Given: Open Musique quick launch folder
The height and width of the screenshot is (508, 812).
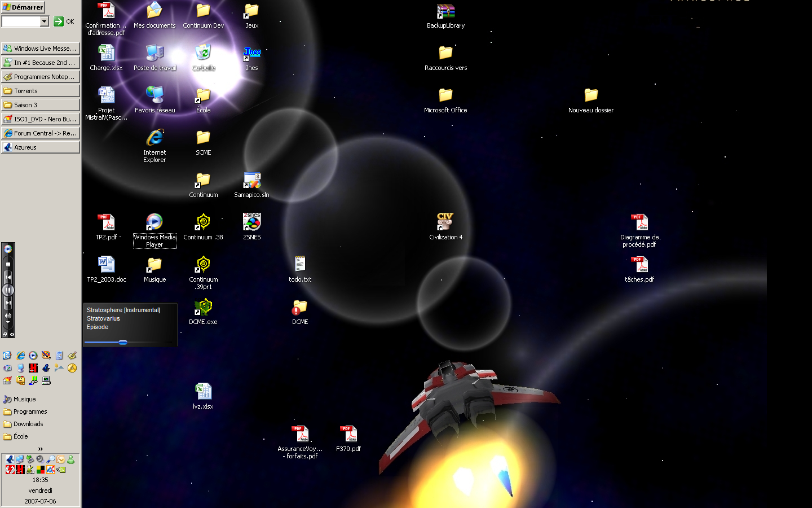Looking at the screenshot, I should point(19,399).
